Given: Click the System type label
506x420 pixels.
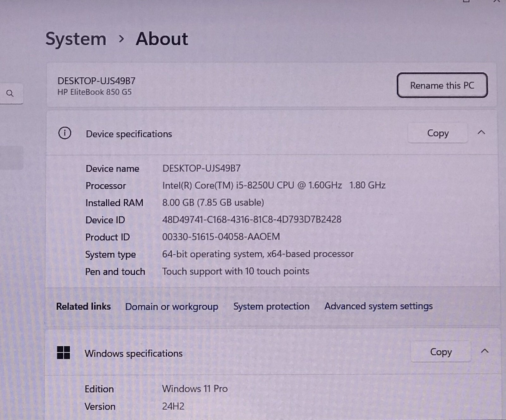Looking at the screenshot, I should 110,255.
